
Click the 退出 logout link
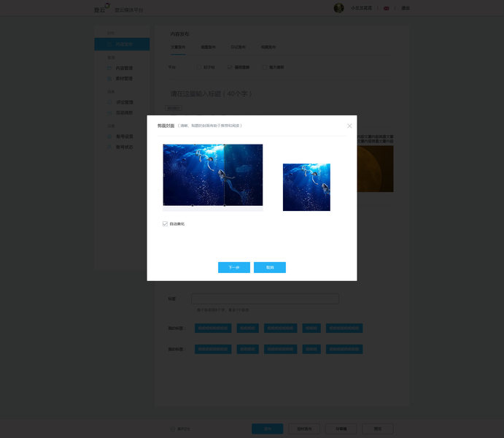pos(406,8)
